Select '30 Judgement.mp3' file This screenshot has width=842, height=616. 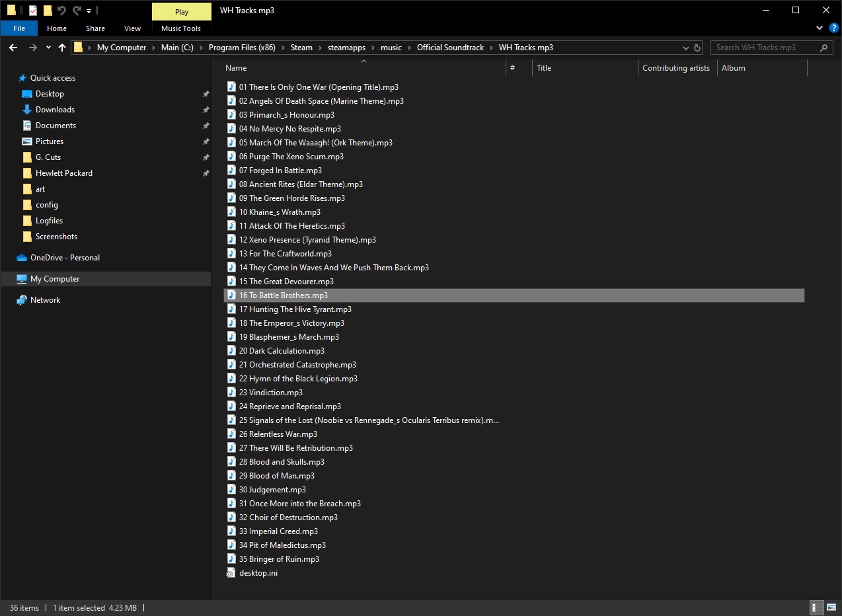click(x=272, y=490)
